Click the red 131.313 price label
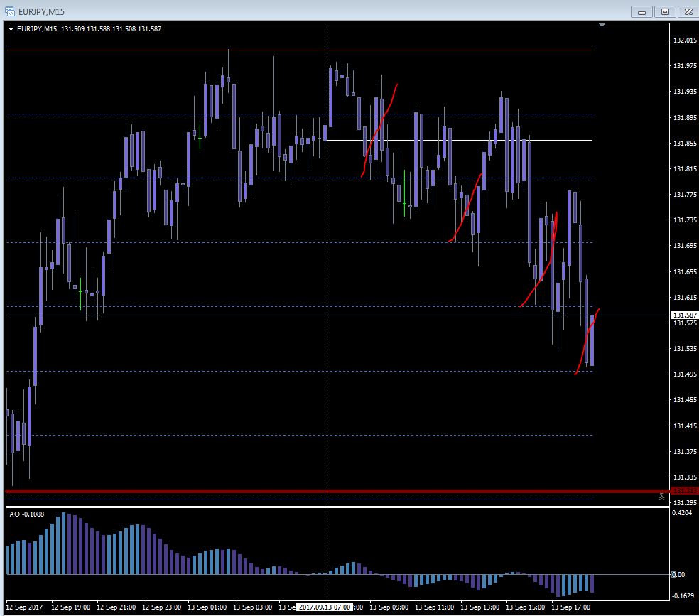The width and height of the screenshot is (699, 616). coord(684,491)
